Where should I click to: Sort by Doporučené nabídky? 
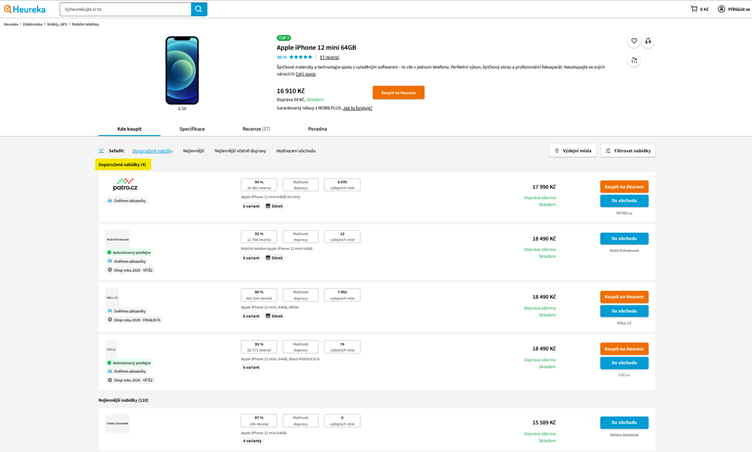pyautogui.click(x=153, y=151)
